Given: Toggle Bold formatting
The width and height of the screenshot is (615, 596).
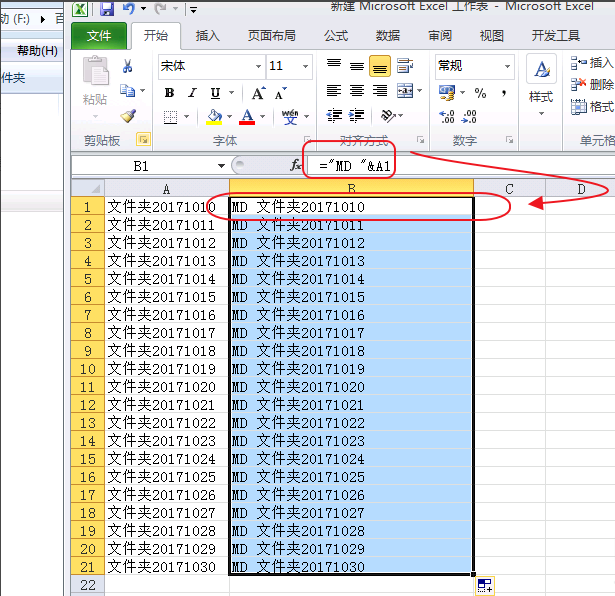Looking at the screenshot, I should click(169, 93).
